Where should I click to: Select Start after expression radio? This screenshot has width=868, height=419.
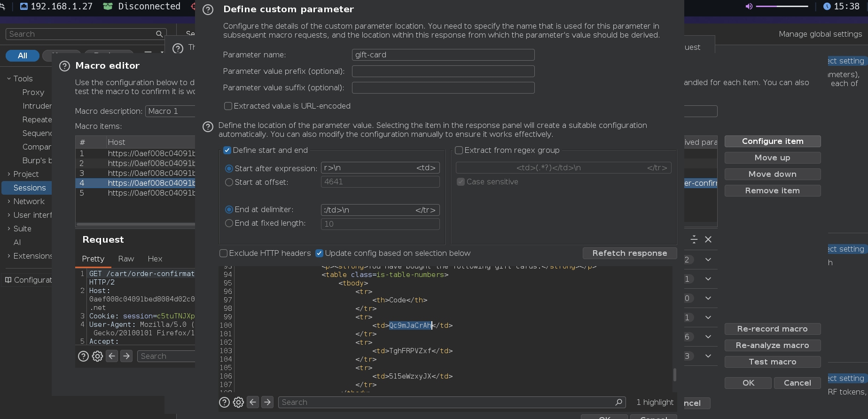(x=229, y=169)
